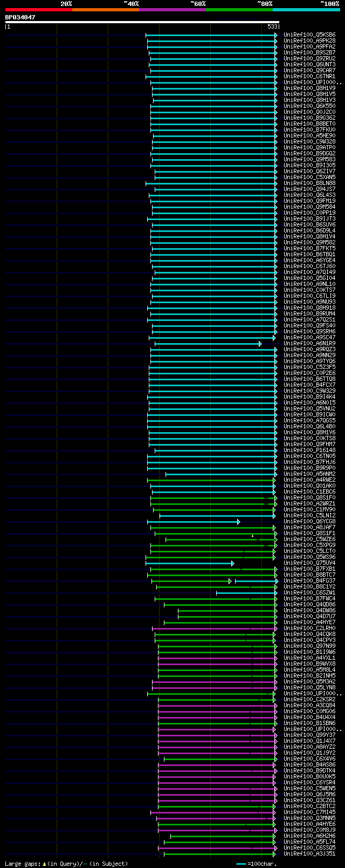The width and height of the screenshot is (345, 868).
Task: Open hit UniRef100_Q5KSB6
Action: point(309,35)
